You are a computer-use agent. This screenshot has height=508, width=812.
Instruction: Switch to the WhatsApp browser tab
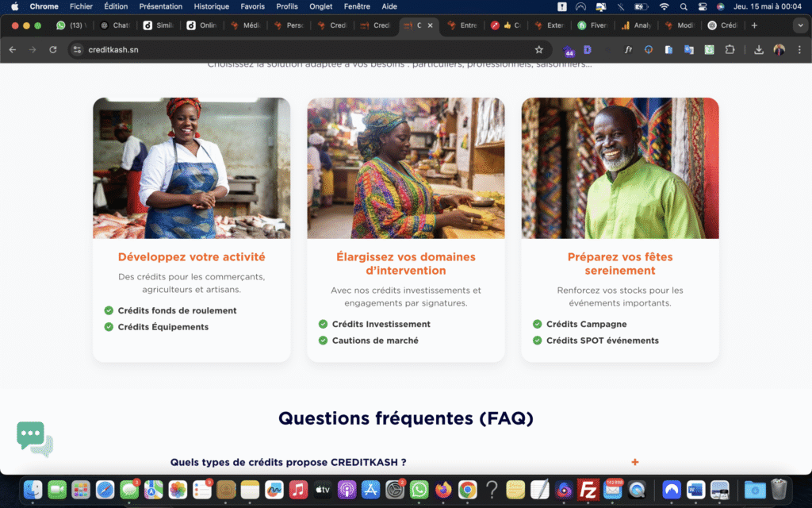pyautogui.click(x=71, y=25)
